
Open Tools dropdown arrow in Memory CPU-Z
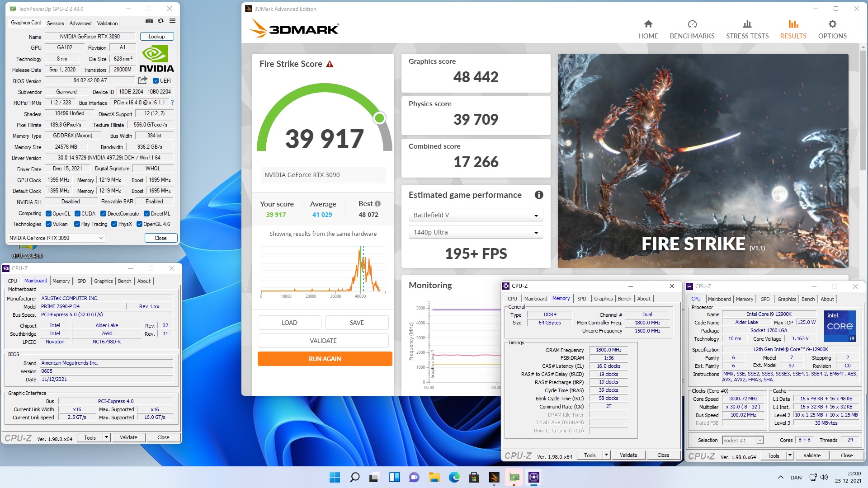tap(606, 455)
